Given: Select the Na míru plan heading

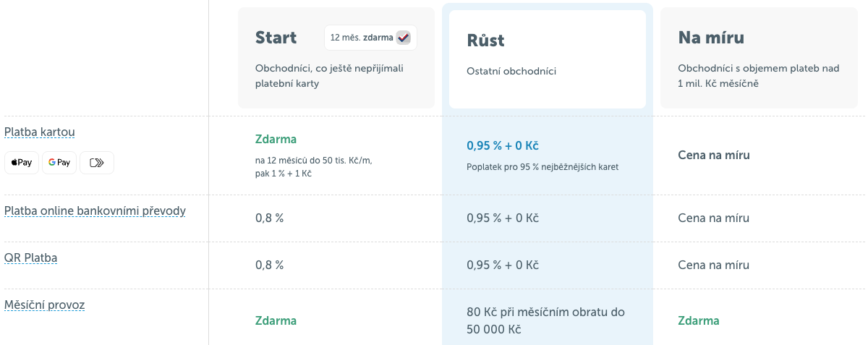Looking at the screenshot, I should pos(711,38).
